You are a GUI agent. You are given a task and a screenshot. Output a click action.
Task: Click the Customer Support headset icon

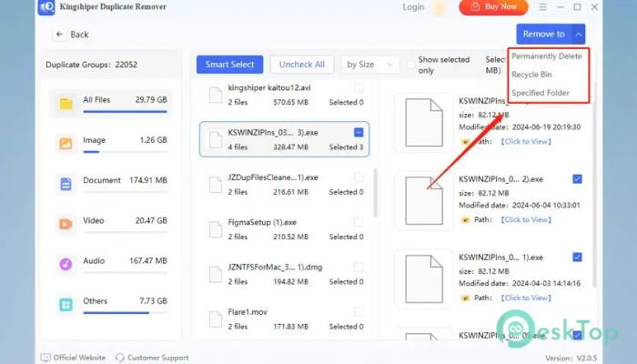[x=119, y=358]
